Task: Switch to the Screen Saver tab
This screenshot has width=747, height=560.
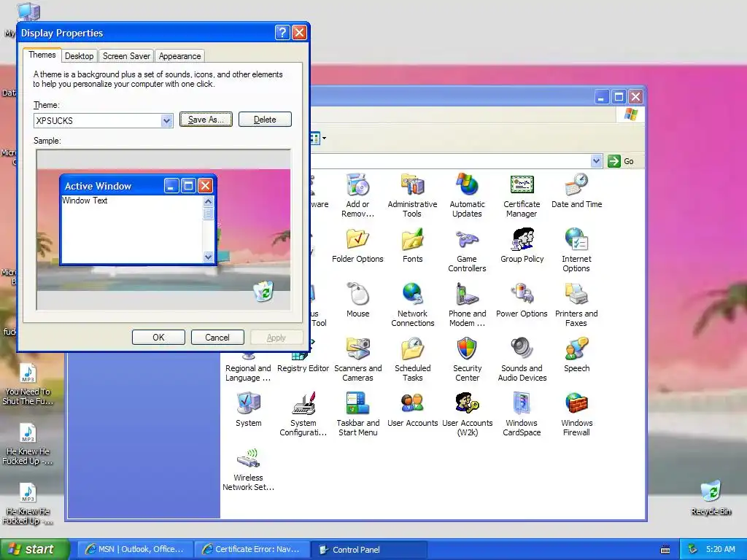Action: (x=126, y=56)
